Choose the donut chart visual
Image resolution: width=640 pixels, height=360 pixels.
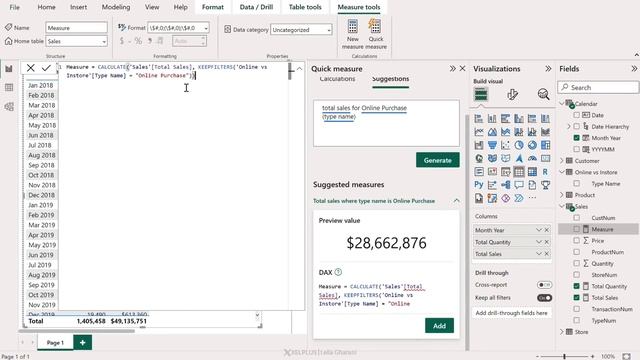(532, 145)
